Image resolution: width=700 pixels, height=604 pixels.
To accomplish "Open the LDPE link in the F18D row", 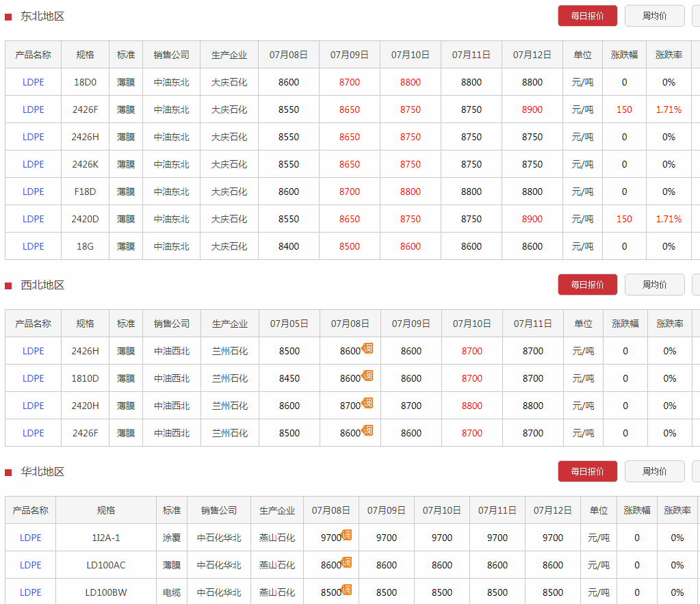I will click(33, 192).
